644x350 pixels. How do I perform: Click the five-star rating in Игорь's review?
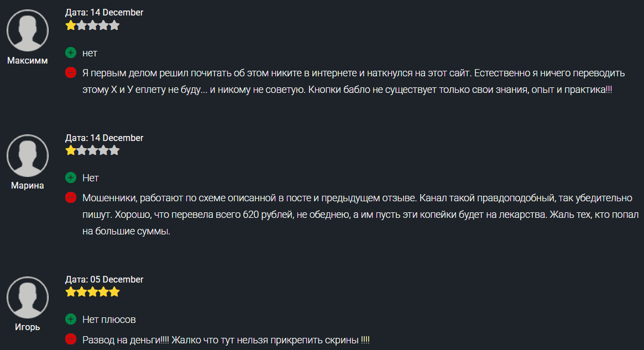coord(92,291)
